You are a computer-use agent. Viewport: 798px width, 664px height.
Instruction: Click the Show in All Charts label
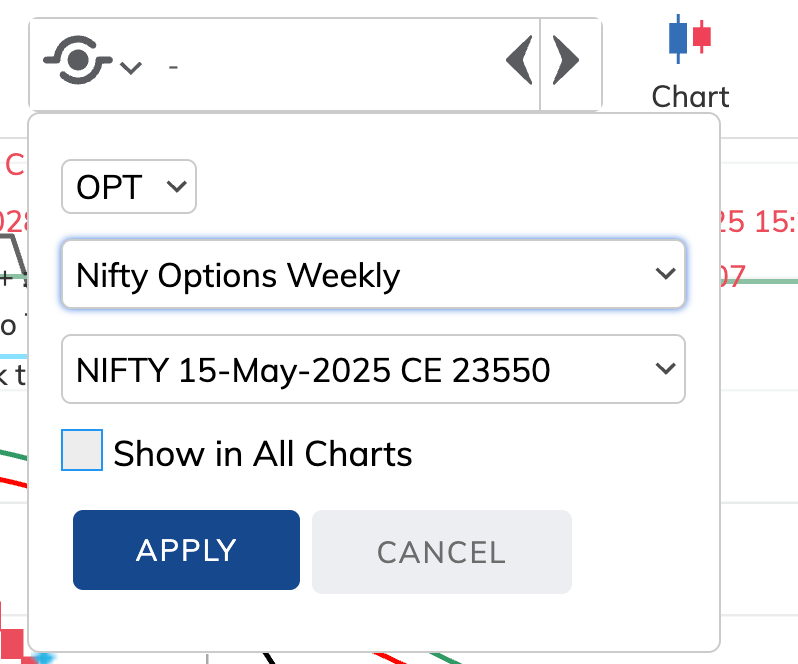(263, 454)
